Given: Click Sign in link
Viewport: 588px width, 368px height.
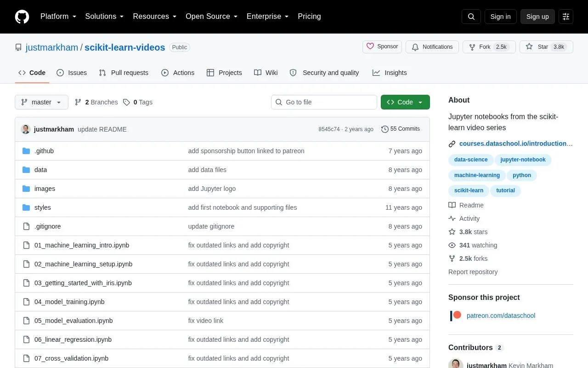Looking at the screenshot, I should [500, 17].
